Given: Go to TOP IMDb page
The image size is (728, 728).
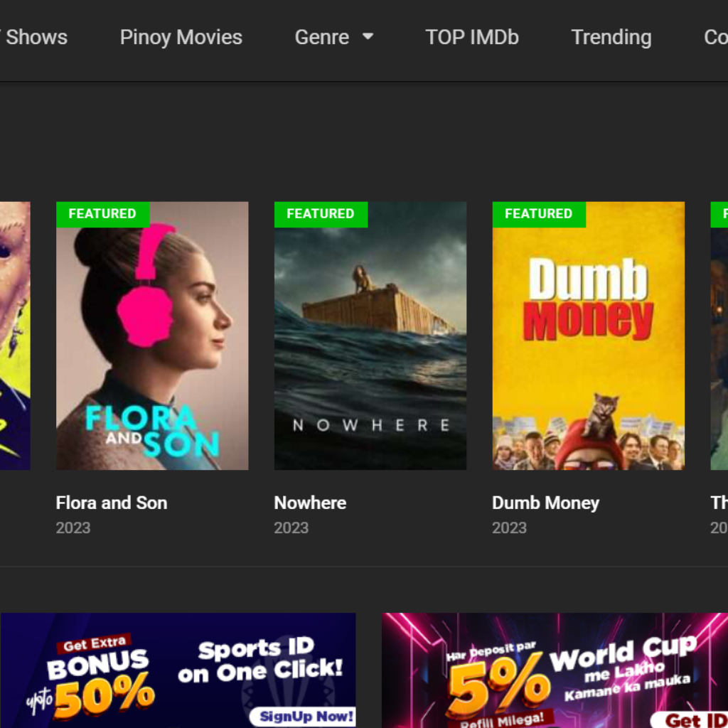Looking at the screenshot, I should [472, 37].
